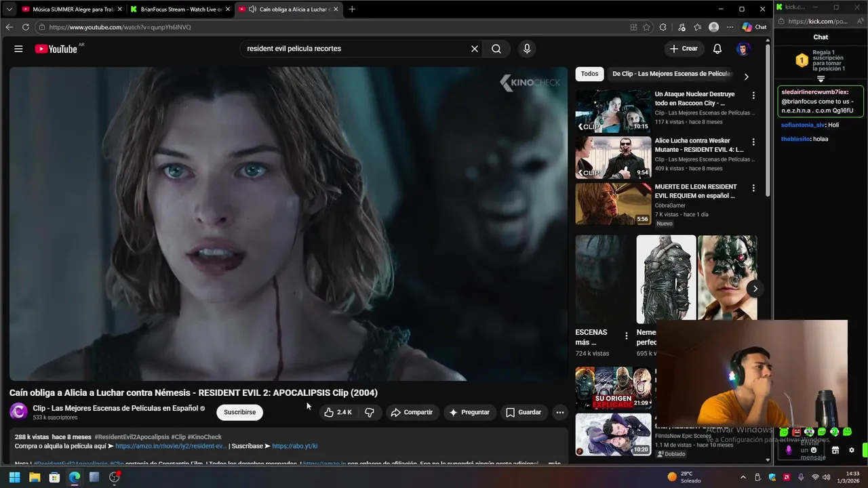The height and width of the screenshot is (488, 868).
Task: Go back in the browser
Action: click(x=9, y=27)
